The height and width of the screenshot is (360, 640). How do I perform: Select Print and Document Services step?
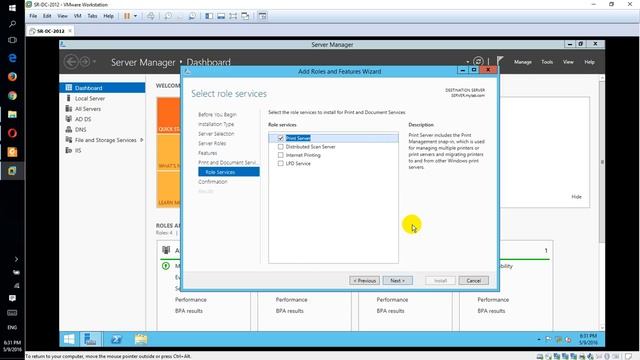click(227, 162)
